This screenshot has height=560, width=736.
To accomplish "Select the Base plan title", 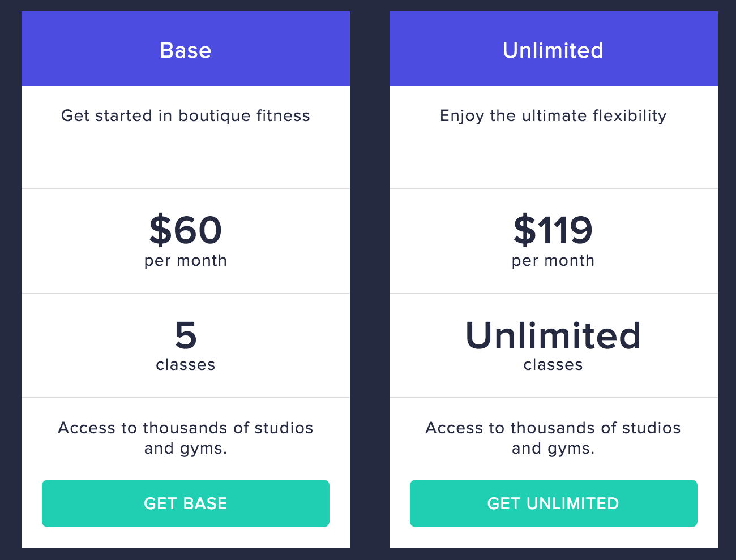I will [x=186, y=50].
